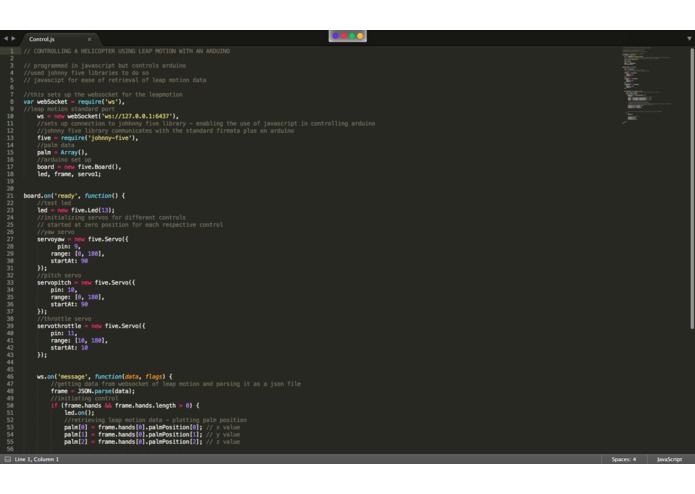Click the 'led, frame, servo1;' line
The image size is (695, 494).
click(69, 174)
